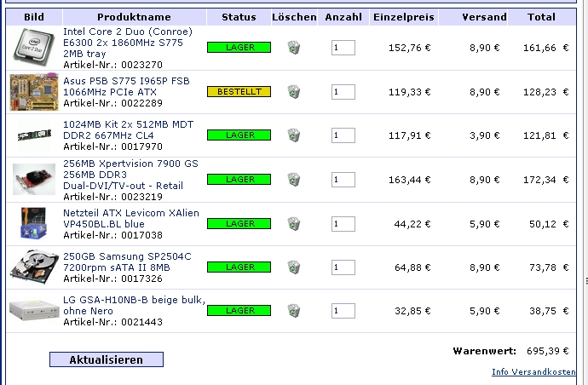
Task: Click LAGER badge in LG GSA-H10NB-B row
Action: coord(239,310)
